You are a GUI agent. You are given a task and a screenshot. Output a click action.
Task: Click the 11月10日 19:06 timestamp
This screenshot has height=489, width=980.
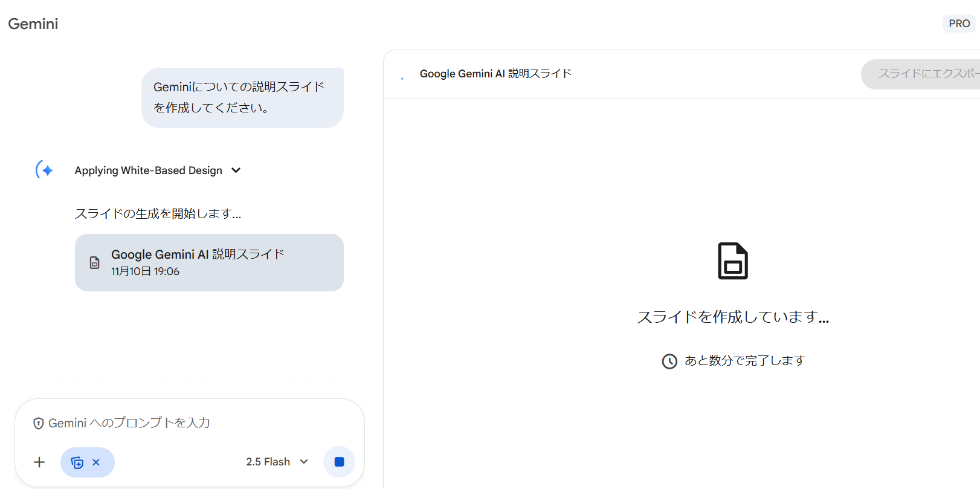point(145,271)
